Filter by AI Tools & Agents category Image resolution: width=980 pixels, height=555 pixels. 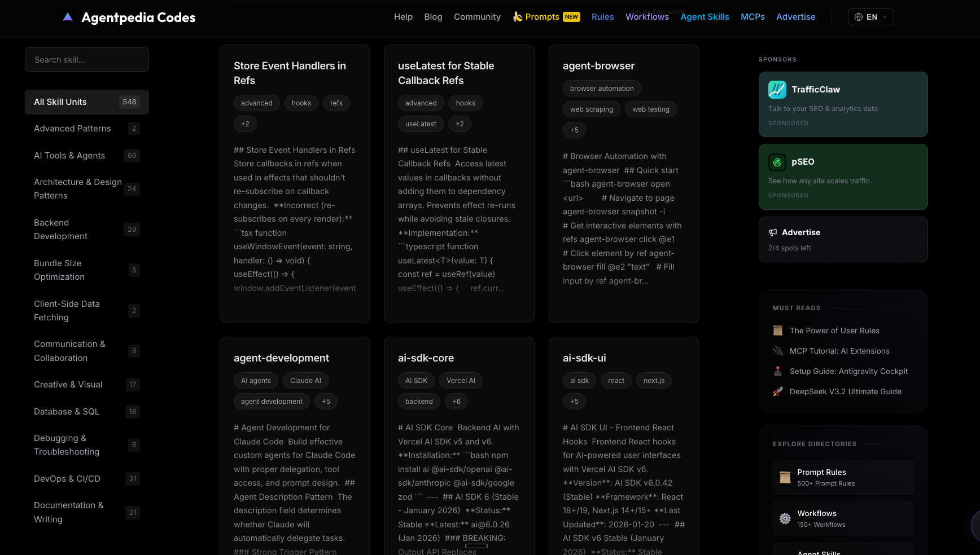coord(87,156)
